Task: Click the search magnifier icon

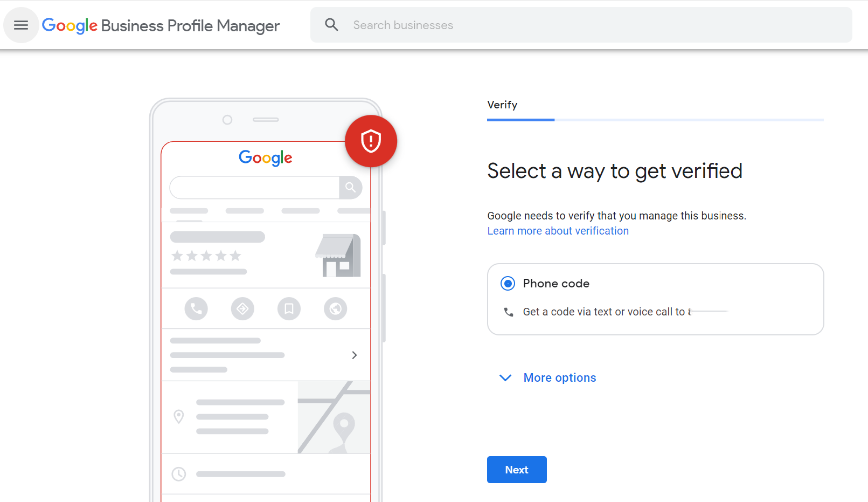Action: pyautogui.click(x=331, y=25)
